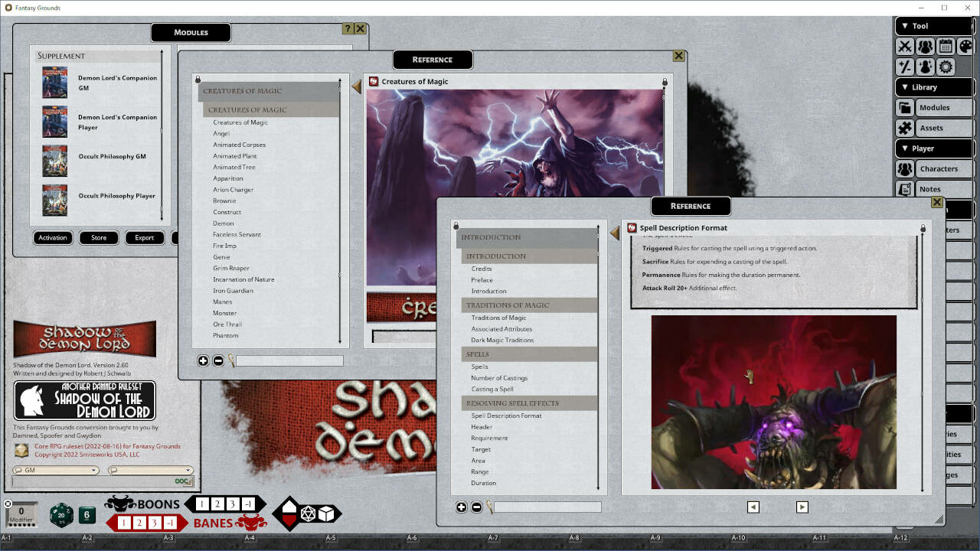Toggle the Boons -1 button
Viewport: 980px width, 551px height.
click(248, 504)
